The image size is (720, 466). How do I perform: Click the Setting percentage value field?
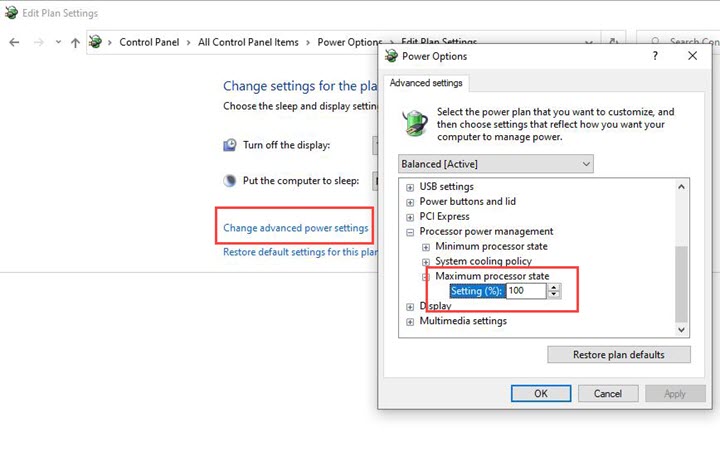526,291
